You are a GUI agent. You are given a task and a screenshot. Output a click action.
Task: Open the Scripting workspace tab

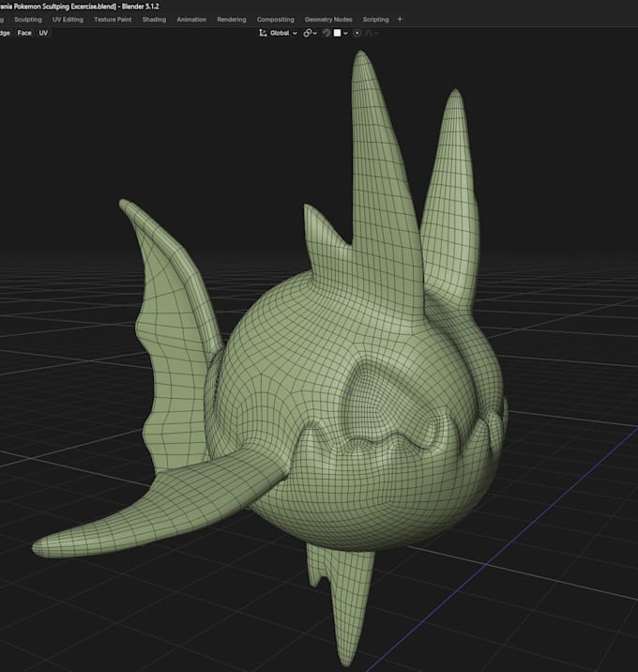[x=376, y=20]
